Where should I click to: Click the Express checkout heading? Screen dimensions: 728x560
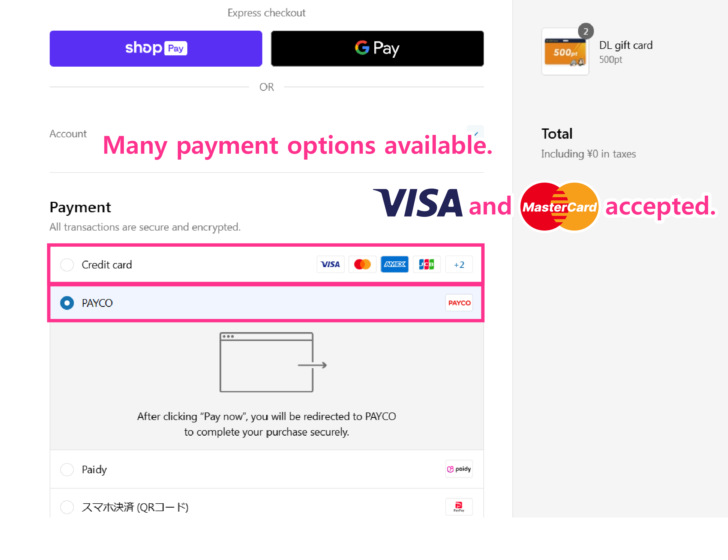[x=266, y=13]
